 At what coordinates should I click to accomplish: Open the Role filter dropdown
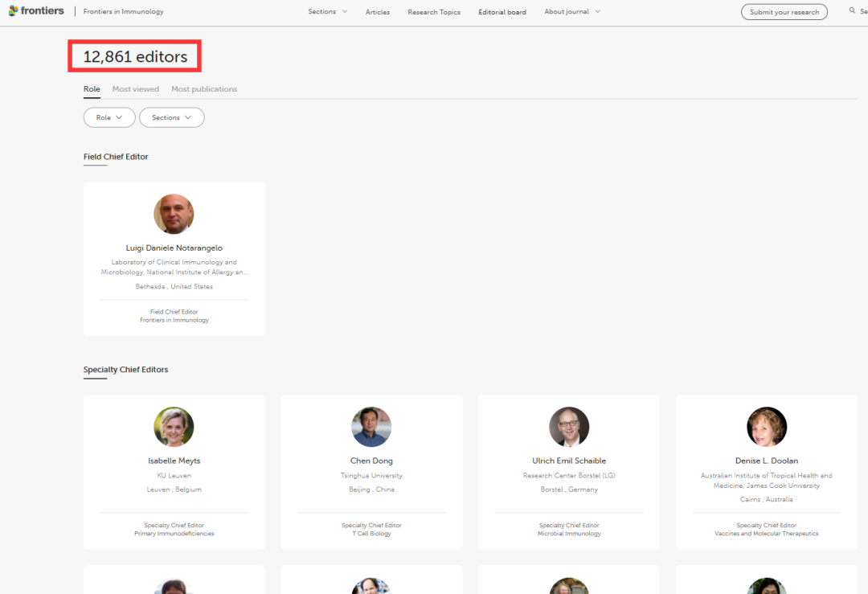pyautogui.click(x=109, y=117)
